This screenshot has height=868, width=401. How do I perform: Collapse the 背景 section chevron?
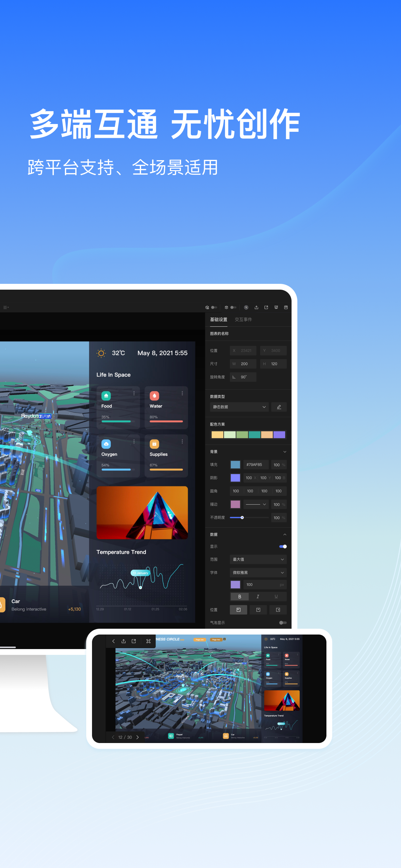tap(285, 451)
